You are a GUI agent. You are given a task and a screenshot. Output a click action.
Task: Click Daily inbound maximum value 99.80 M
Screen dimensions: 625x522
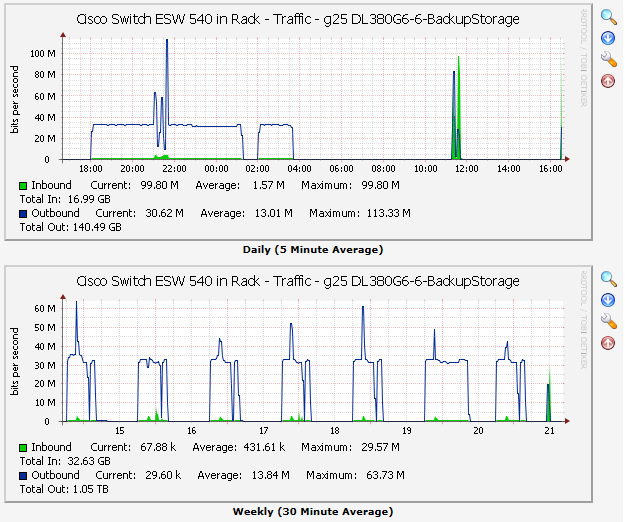(x=380, y=185)
